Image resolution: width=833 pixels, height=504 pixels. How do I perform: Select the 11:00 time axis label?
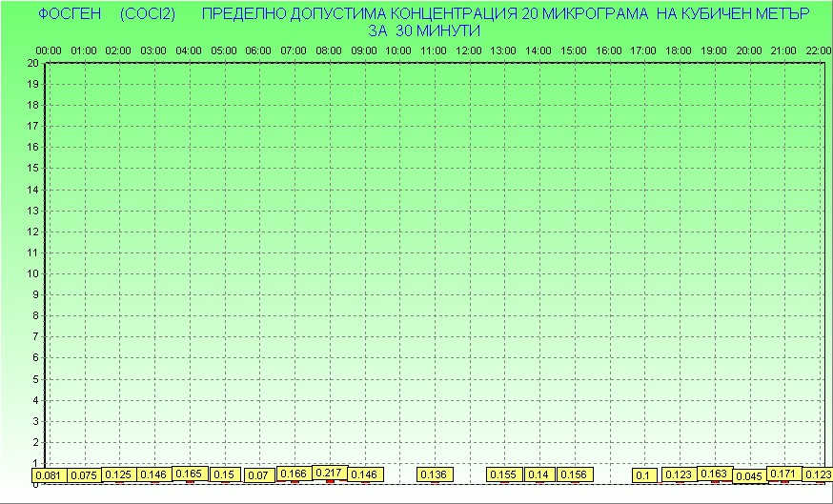click(434, 50)
